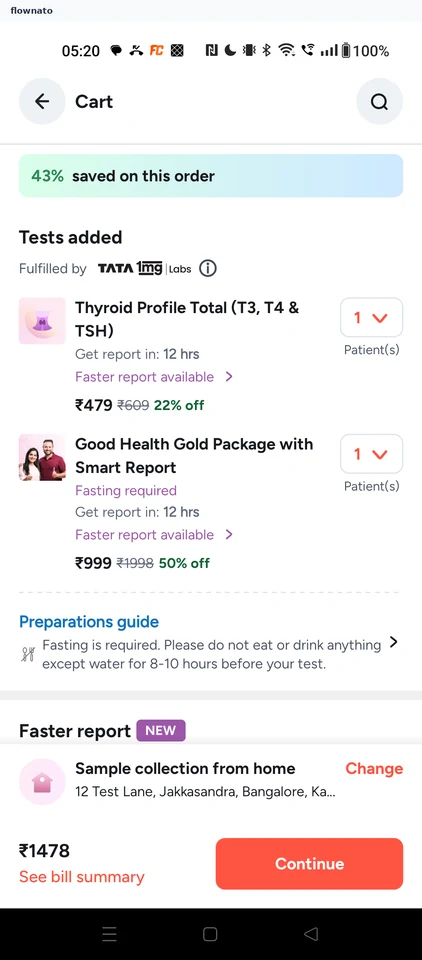The image size is (422, 960).
Task: Tap Continue button
Action: point(309,863)
